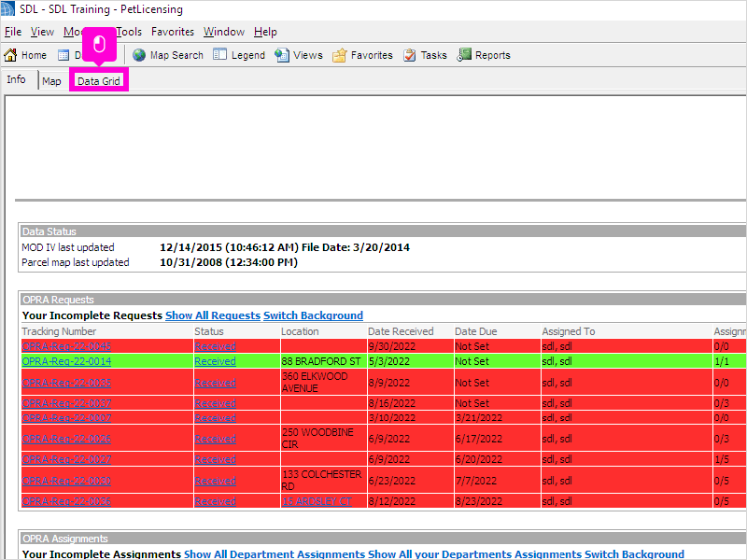Open request OPRA-Req-22-0027
This screenshot has height=560, width=747.
point(66,459)
